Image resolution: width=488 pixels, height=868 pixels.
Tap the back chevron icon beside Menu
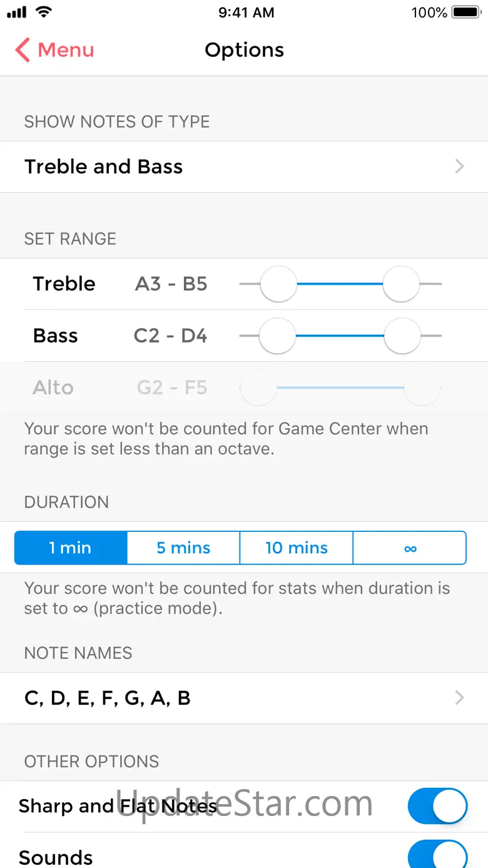tap(23, 50)
